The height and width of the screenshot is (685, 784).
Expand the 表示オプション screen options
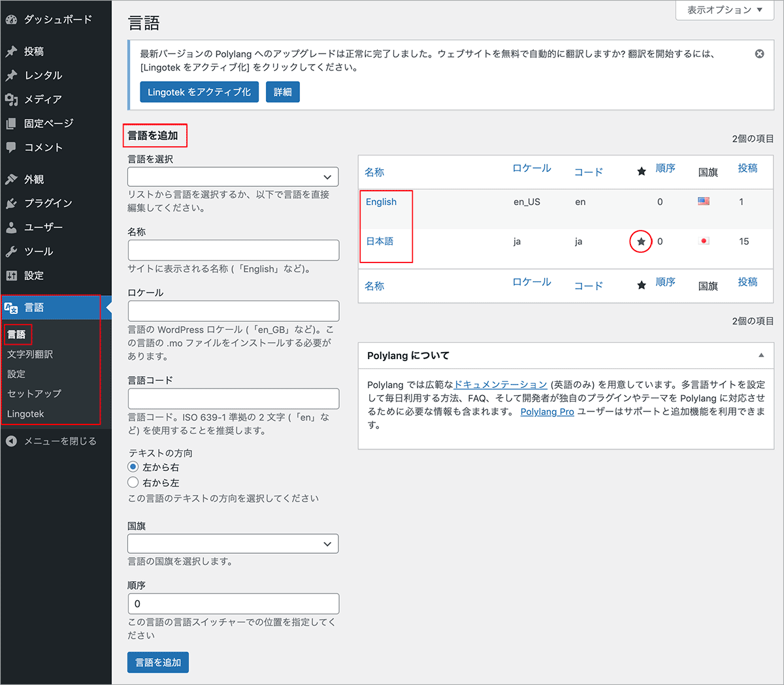[x=725, y=10]
